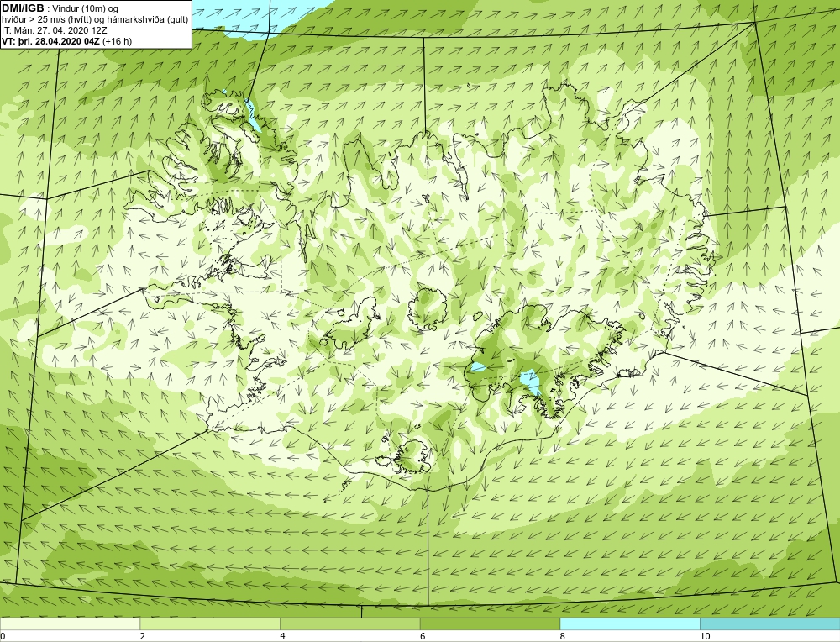Click the teal above-10 m/s legend swatch
This screenshot has width=840, height=642.
[x=769, y=624]
